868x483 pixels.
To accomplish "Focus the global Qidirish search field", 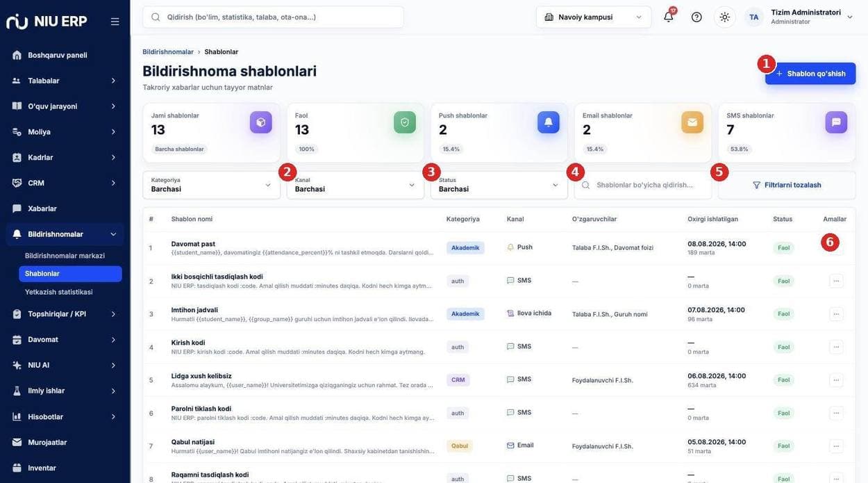I will pyautogui.click(x=273, y=17).
